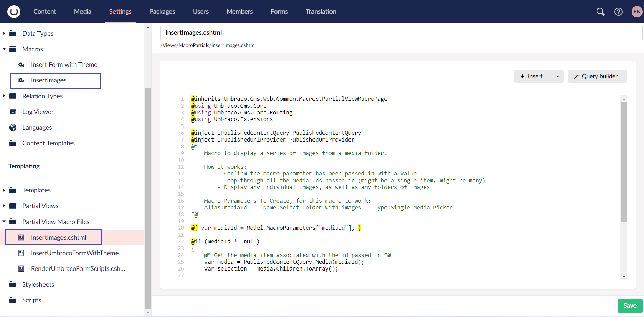Select Insert Form with Theme macro
Screen dimensions: 644x317
click(x=64, y=65)
